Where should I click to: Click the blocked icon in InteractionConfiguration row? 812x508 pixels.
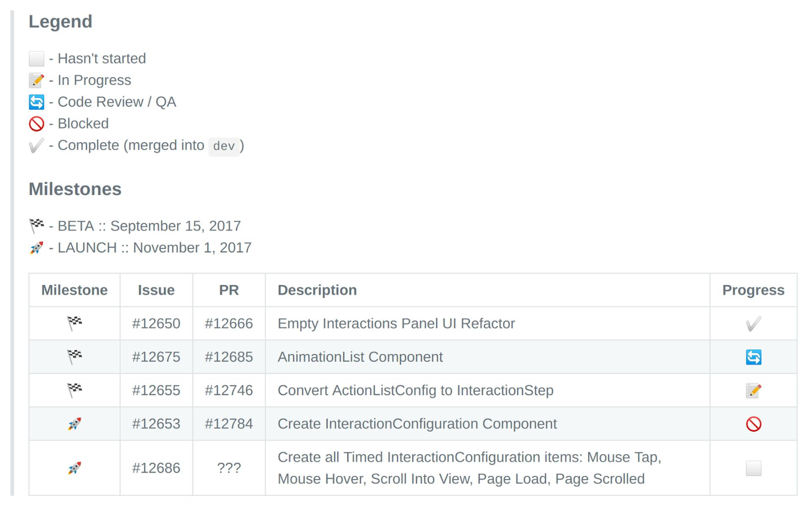click(753, 424)
